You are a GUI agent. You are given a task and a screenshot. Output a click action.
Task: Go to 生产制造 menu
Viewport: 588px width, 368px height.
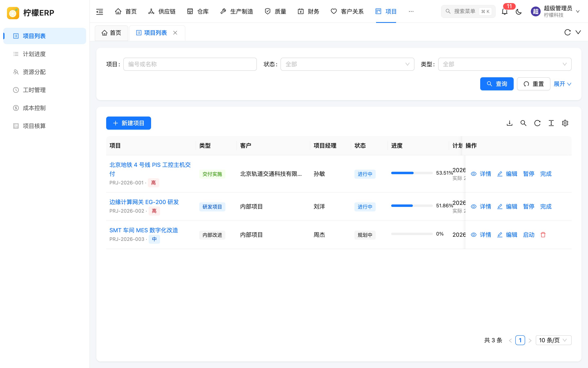[x=236, y=11]
